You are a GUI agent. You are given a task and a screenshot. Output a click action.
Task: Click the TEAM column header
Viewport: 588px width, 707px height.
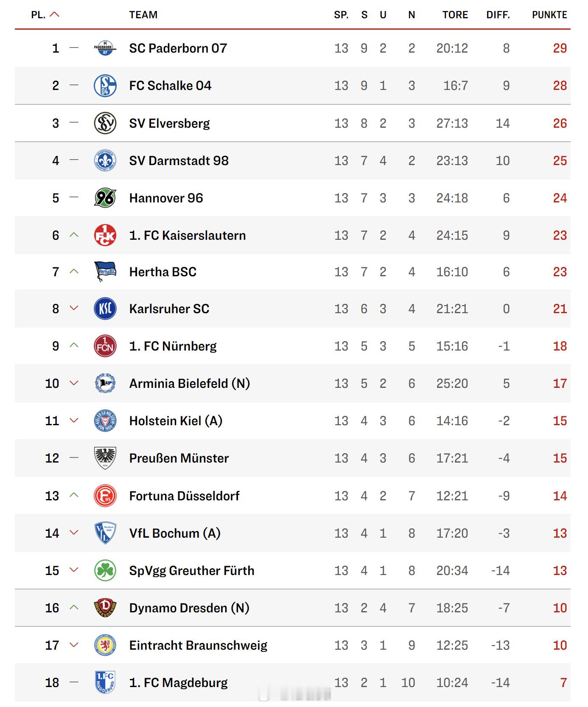coord(143,15)
